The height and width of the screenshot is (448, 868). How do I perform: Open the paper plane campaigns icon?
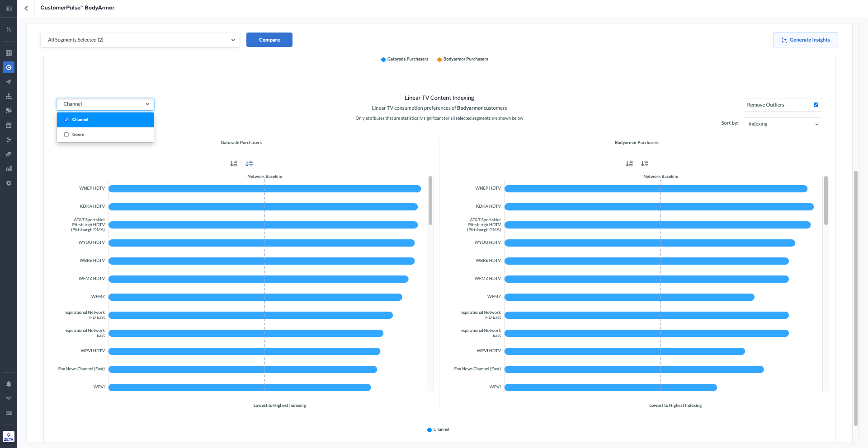point(9,82)
